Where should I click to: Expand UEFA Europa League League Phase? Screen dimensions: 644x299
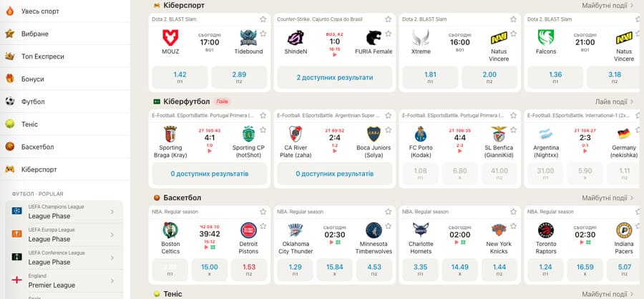coord(113,235)
